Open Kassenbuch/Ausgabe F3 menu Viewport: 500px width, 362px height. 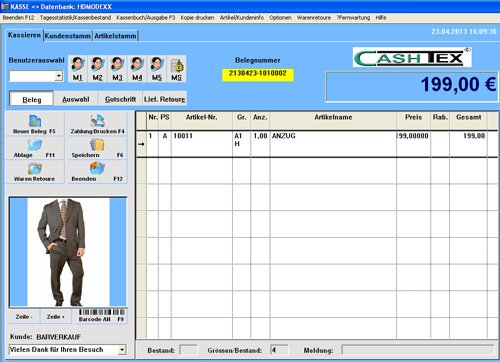pos(145,18)
